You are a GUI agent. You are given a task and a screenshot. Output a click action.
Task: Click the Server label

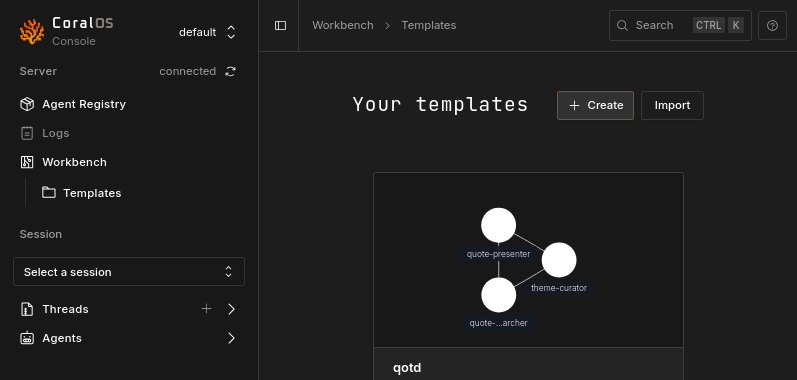tap(38, 71)
